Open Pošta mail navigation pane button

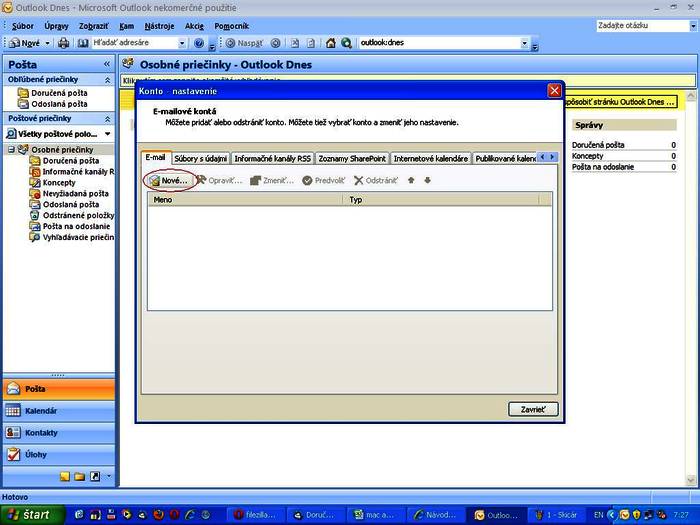tap(59, 389)
